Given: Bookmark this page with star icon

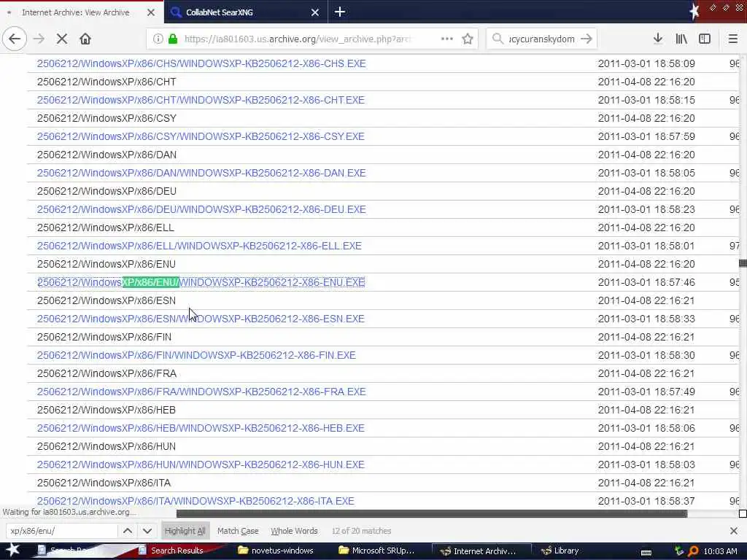Looking at the screenshot, I should pyautogui.click(x=468, y=39).
